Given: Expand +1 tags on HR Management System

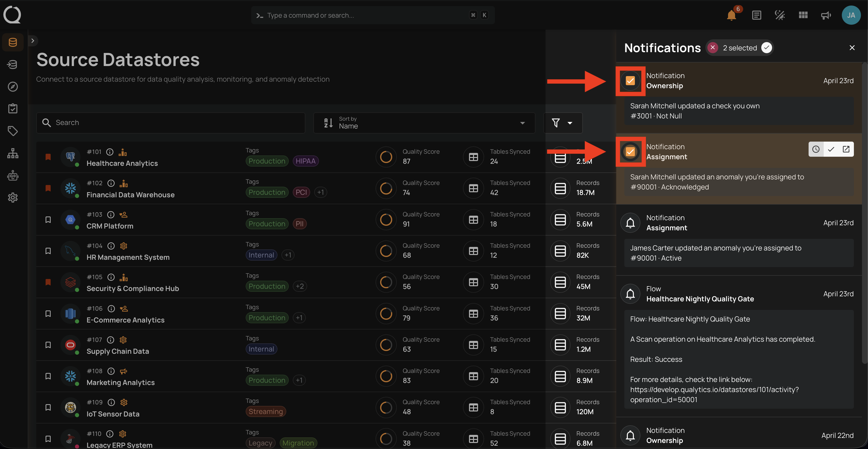Looking at the screenshot, I should (288, 255).
